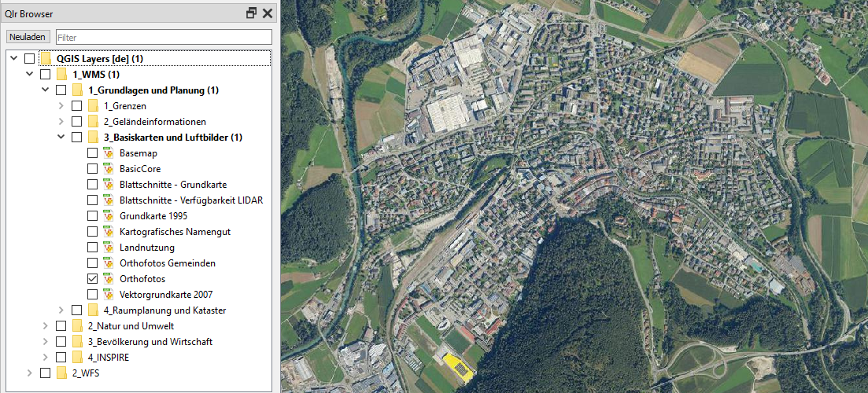This screenshot has height=393, width=868.
Task: Select 3_Bevölkerung und Wirtschaft entry
Action: point(150,342)
